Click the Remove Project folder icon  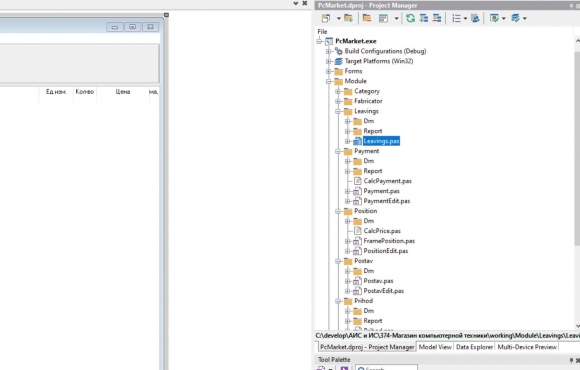tap(367, 18)
